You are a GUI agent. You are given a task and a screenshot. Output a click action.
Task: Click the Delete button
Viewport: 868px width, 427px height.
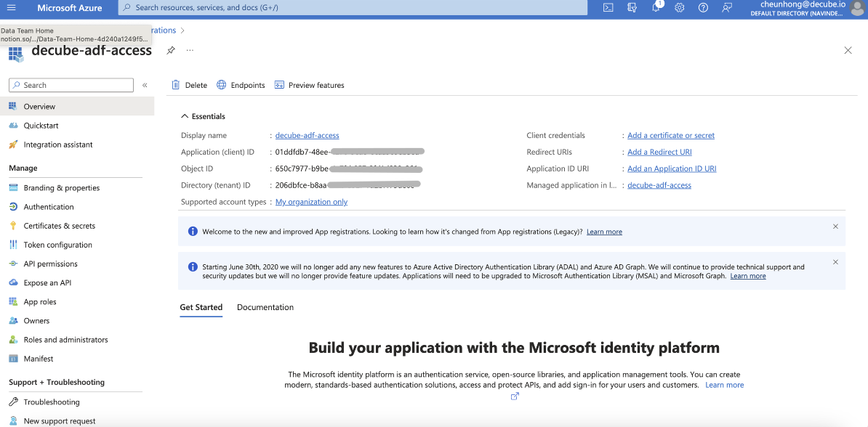[190, 85]
